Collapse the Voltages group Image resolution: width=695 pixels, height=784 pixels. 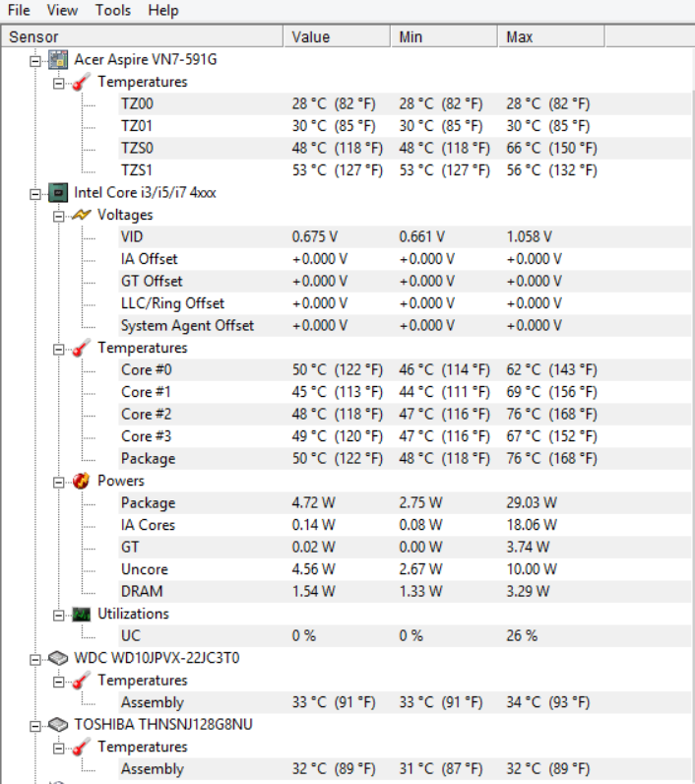58,216
